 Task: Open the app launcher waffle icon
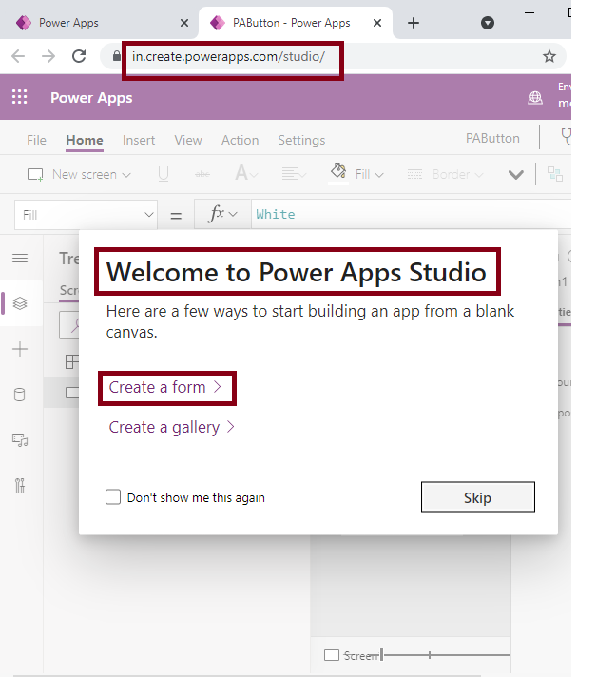(x=19, y=97)
